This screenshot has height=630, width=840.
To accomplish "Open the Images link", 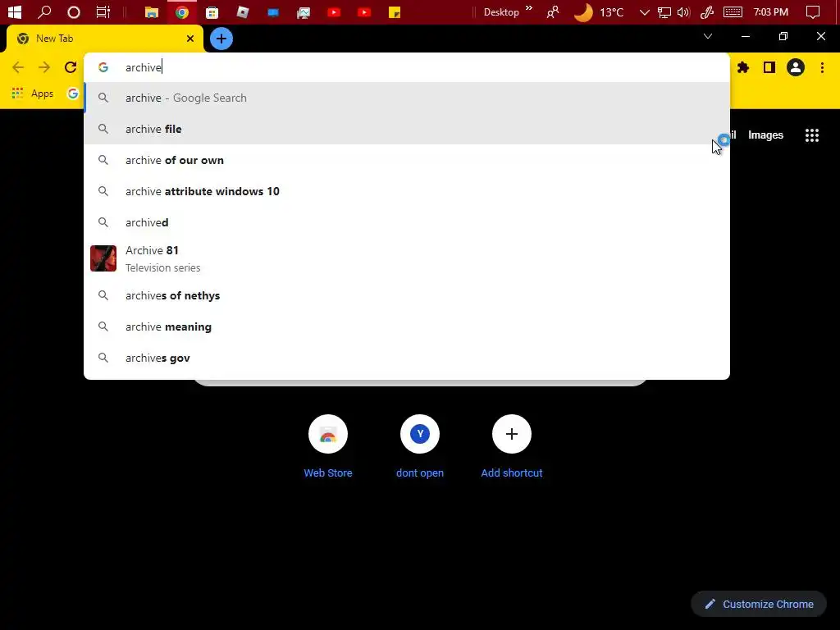I will tap(765, 135).
